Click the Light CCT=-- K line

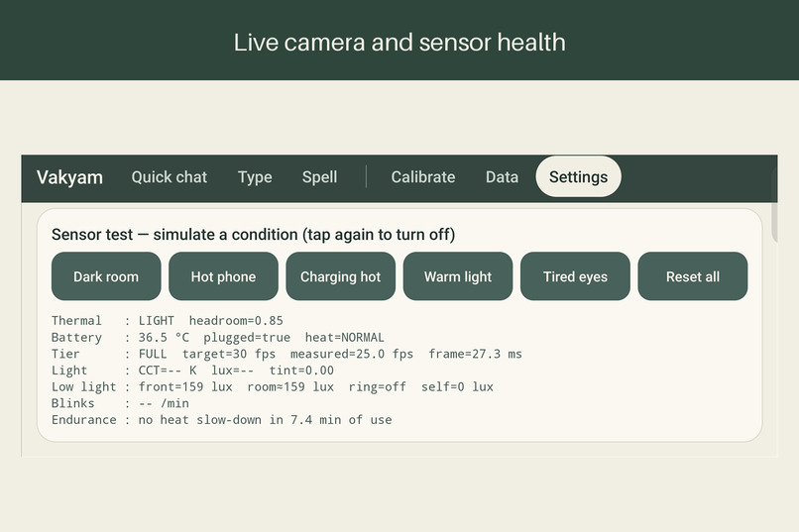(x=192, y=371)
